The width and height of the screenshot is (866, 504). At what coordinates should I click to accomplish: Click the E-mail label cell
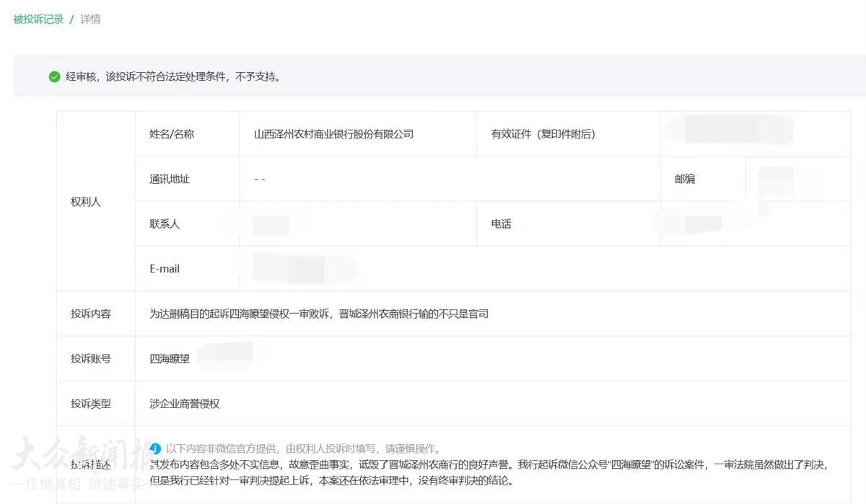(165, 269)
